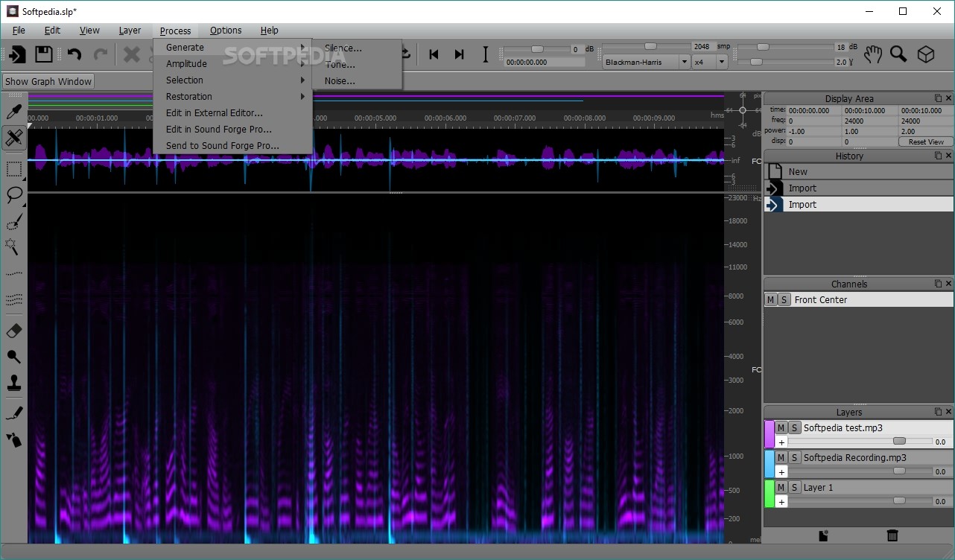Close the History panel
The width and height of the screenshot is (955, 560).
(948, 156)
